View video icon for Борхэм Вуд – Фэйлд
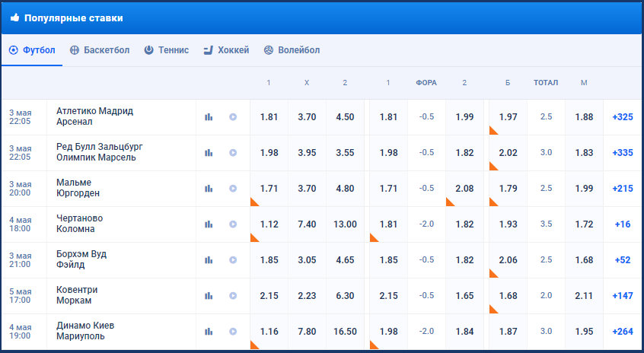This screenshot has width=644, height=353. click(x=233, y=260)
